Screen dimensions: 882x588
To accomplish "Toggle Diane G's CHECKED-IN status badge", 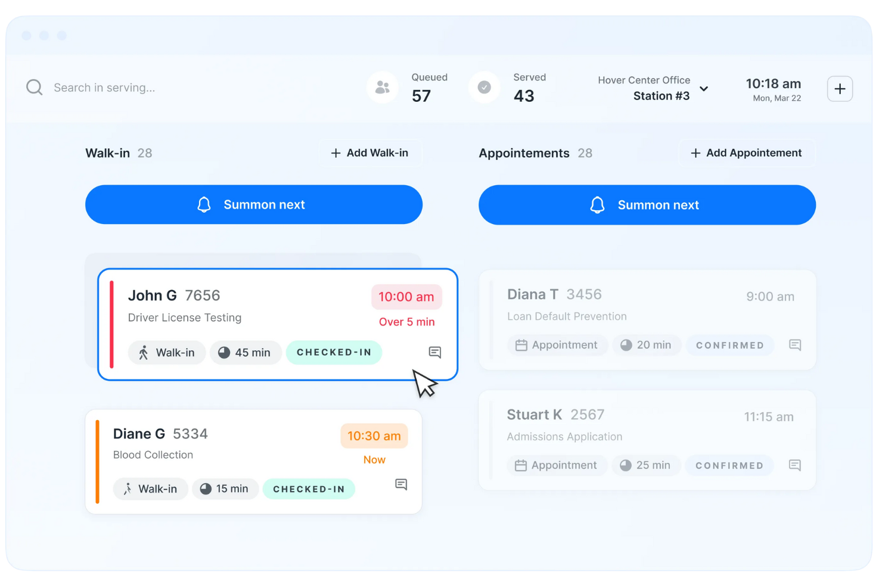I will point(309,489).
